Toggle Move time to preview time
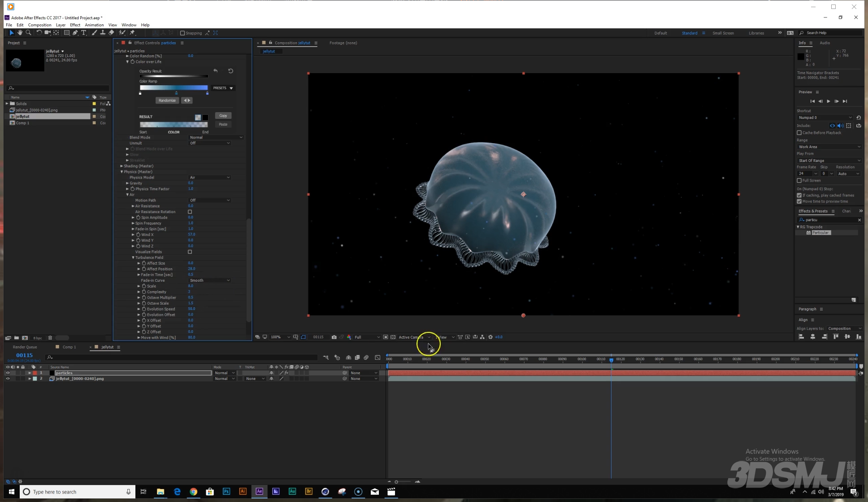Viewport: 868px width, 502px height. click(799, 201)
